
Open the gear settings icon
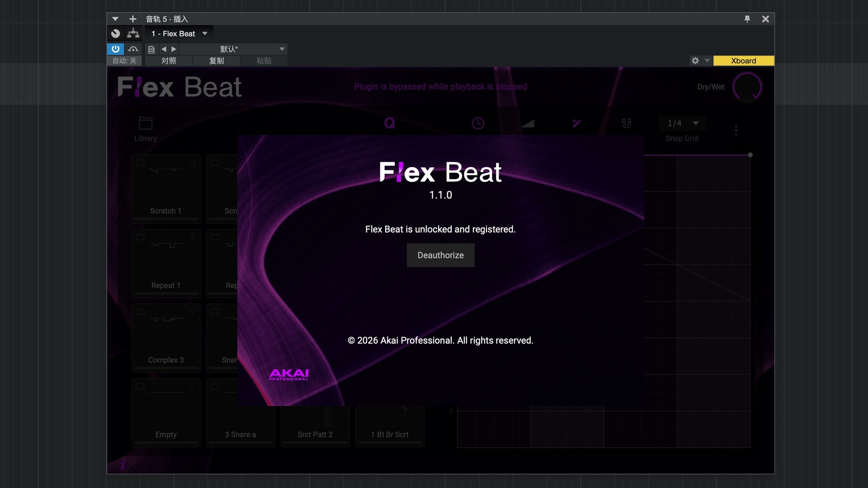(695, 61)
